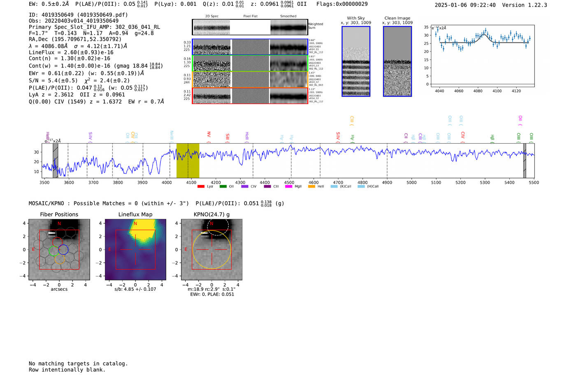Image resolution: width=576 pixels, height=392 pixels.
Task: Select the orange-bordered fiber spectrum row
Action: 250,79
